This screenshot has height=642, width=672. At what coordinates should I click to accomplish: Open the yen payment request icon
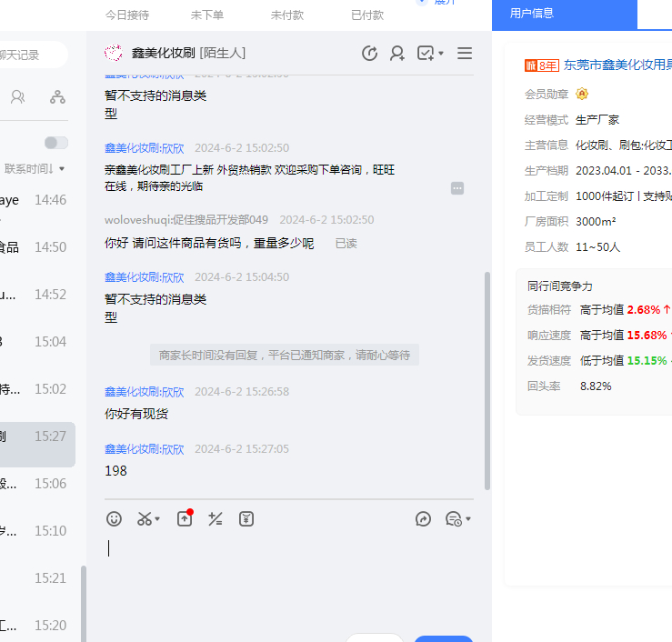(x=246, y=518)
